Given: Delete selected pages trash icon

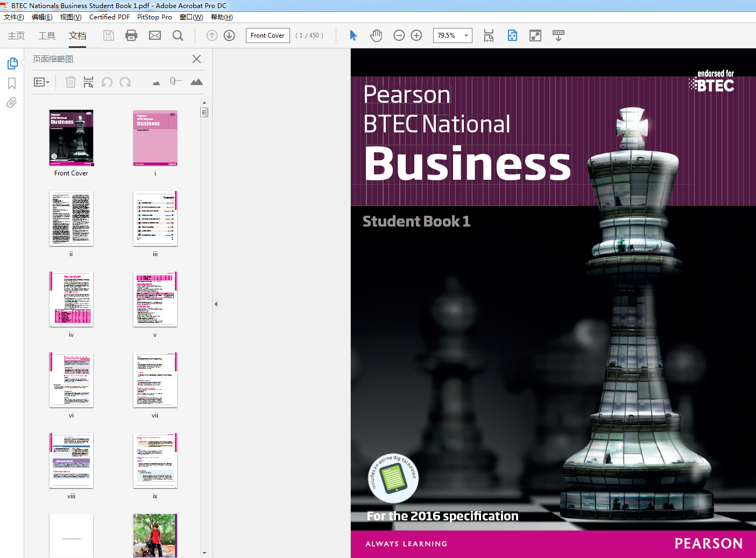Looking at the screenshot, I should tap(70, 82).
